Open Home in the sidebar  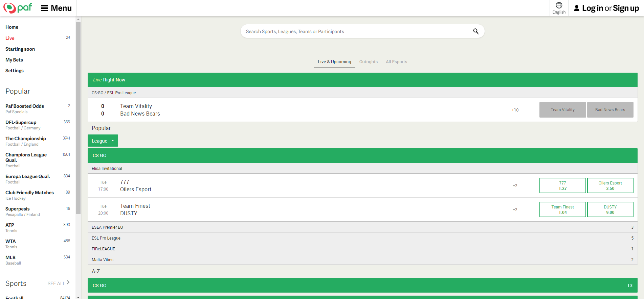[x=12, y=27]
